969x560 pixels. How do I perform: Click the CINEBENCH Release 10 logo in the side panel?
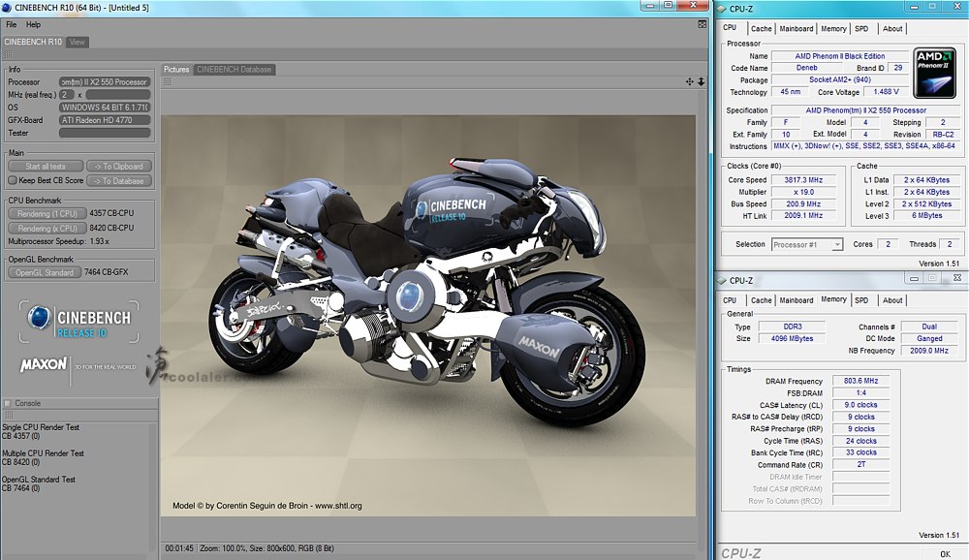79,322
